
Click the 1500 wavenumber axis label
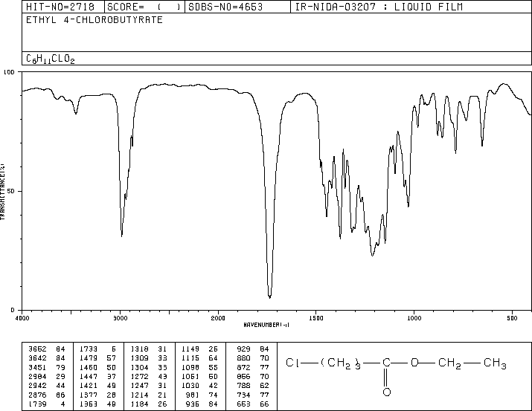316,318
